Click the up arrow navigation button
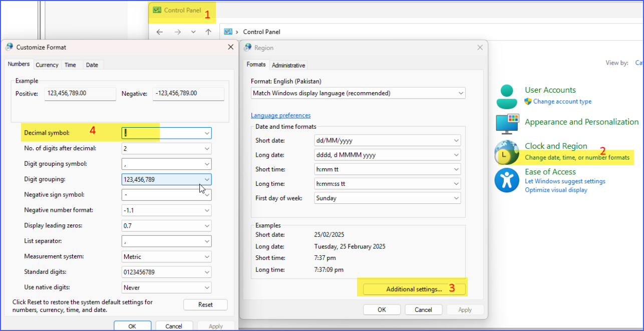The height and width of the screenshot is (331, 644). (208, 32)
